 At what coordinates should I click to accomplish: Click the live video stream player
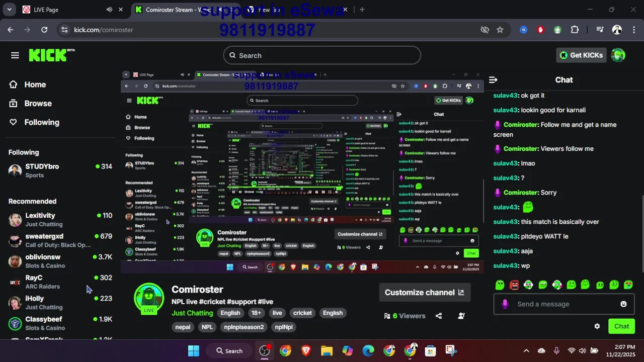302,171
